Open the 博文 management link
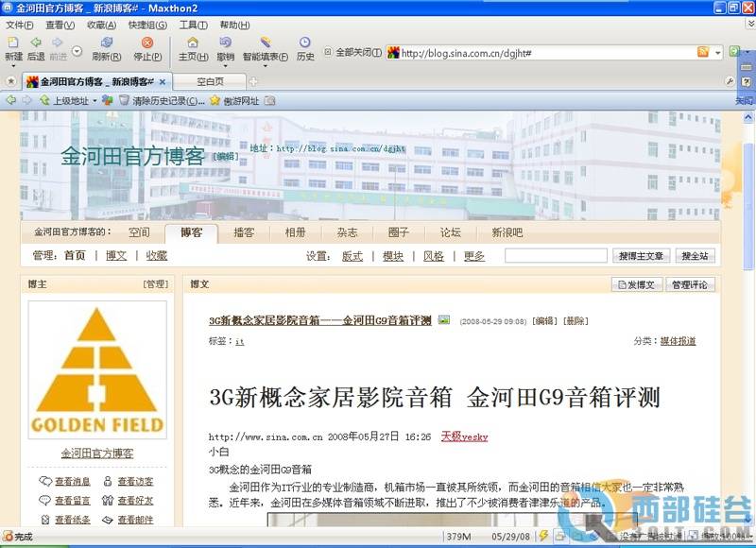 click(x=116, y=255)
